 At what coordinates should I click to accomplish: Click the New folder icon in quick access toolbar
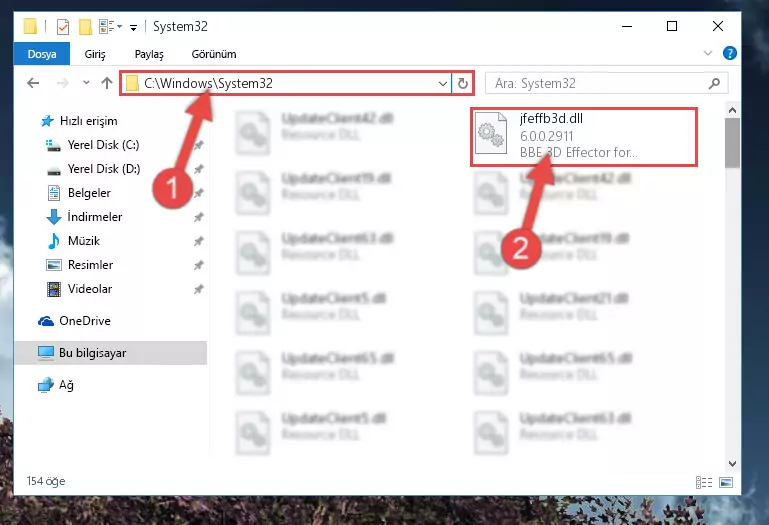85,26
